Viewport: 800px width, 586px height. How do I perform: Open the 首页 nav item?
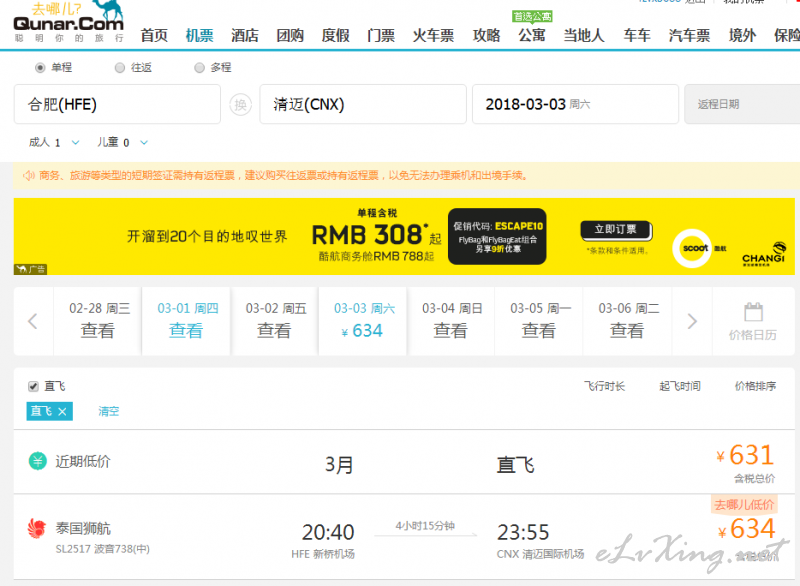(x=154, y=35)
